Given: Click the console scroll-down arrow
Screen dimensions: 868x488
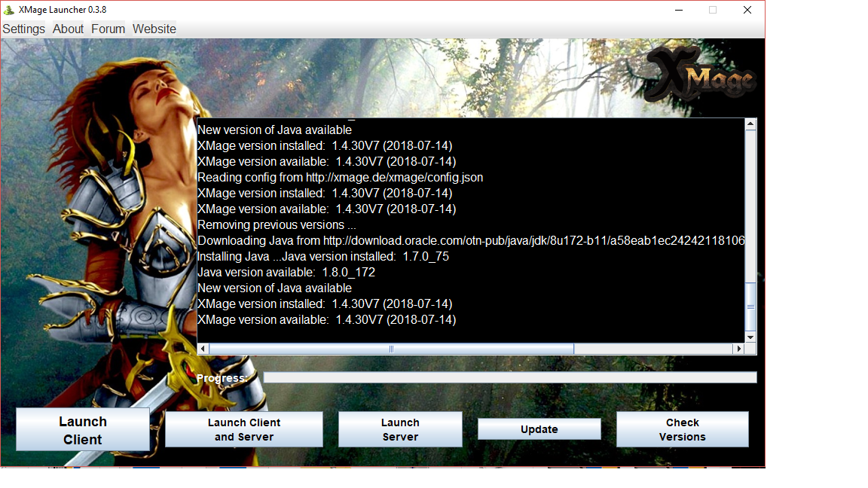Looking at the screenshot, I should click(x=750, y=337).
